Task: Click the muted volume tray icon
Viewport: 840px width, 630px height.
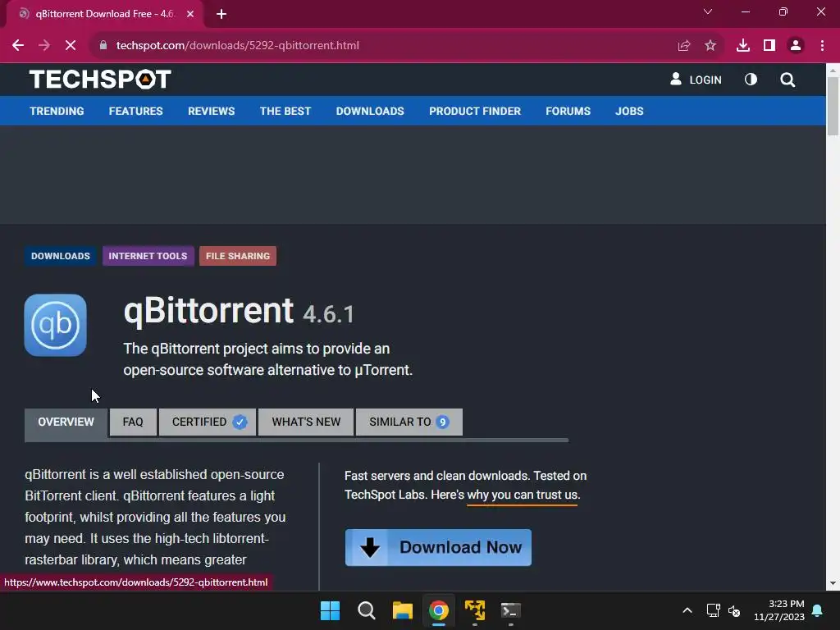Action: tap(734, 610)
